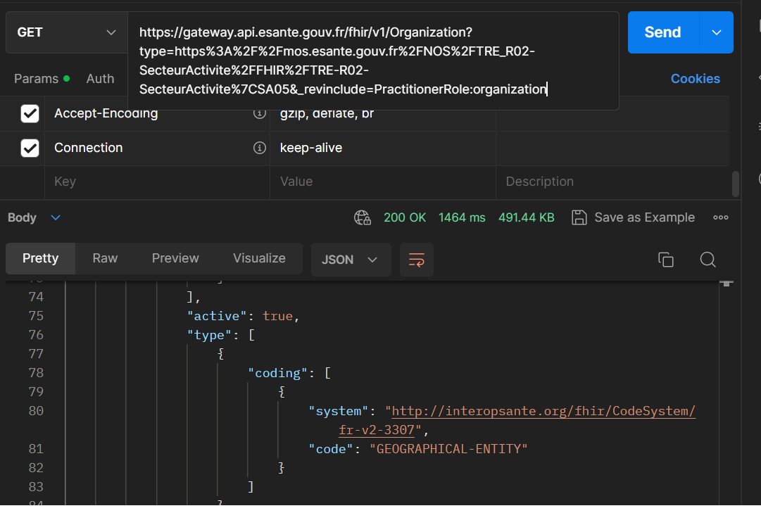The image size is (761, 532).
Task: Click the word wrap icon in response toolbar
Action: click(416, 260)
